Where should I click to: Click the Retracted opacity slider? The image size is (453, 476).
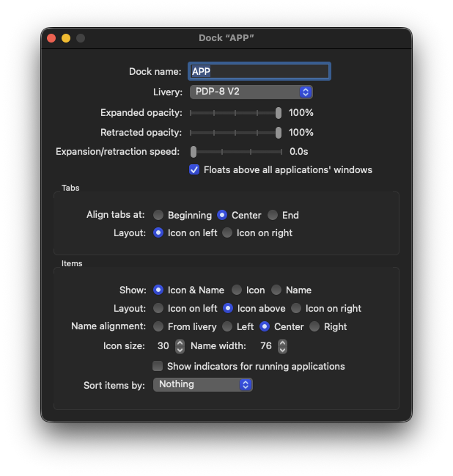pyautogui.click(x=235, y=133)
